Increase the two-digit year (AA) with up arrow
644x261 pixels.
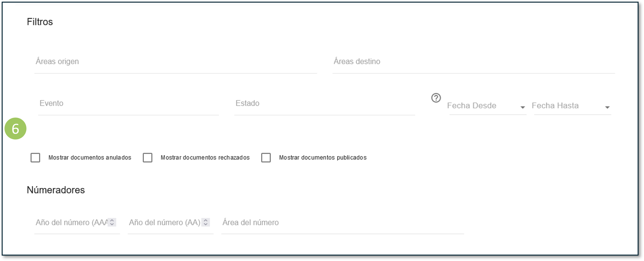(x=205, y=220)
